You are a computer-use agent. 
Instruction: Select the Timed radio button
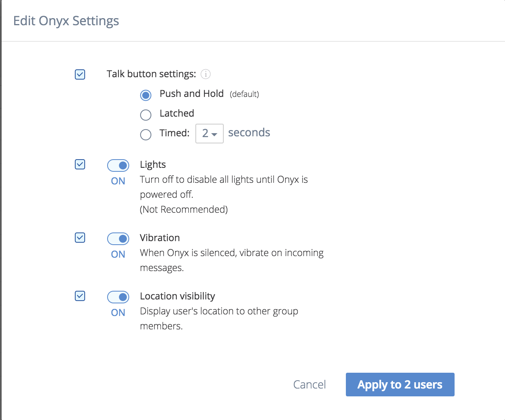[x=146, y=134]
